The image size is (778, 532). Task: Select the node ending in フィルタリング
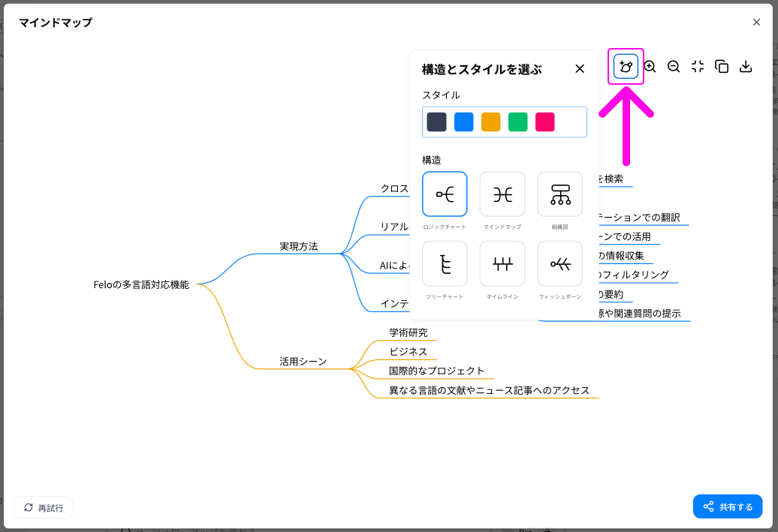click(634, 275)
